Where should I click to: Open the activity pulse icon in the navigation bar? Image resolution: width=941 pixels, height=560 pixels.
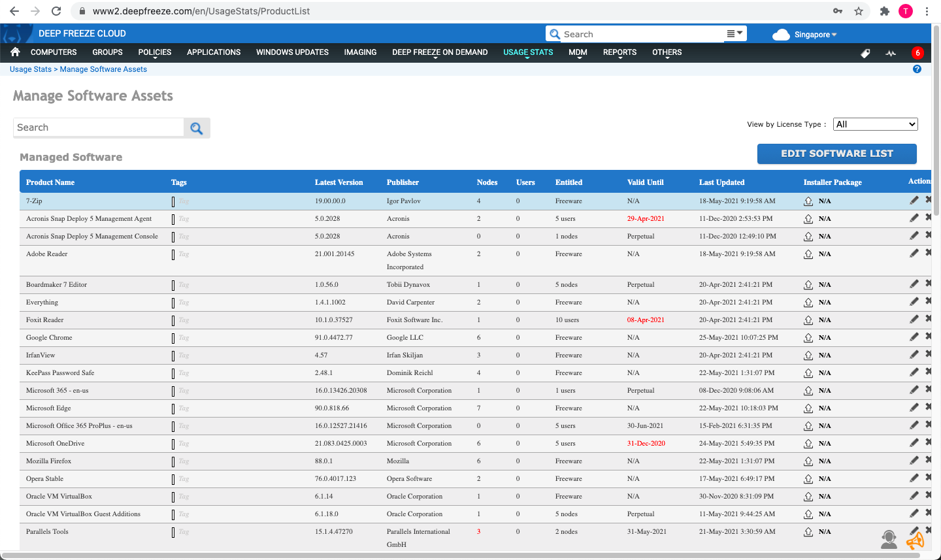(x=891, y=53)
